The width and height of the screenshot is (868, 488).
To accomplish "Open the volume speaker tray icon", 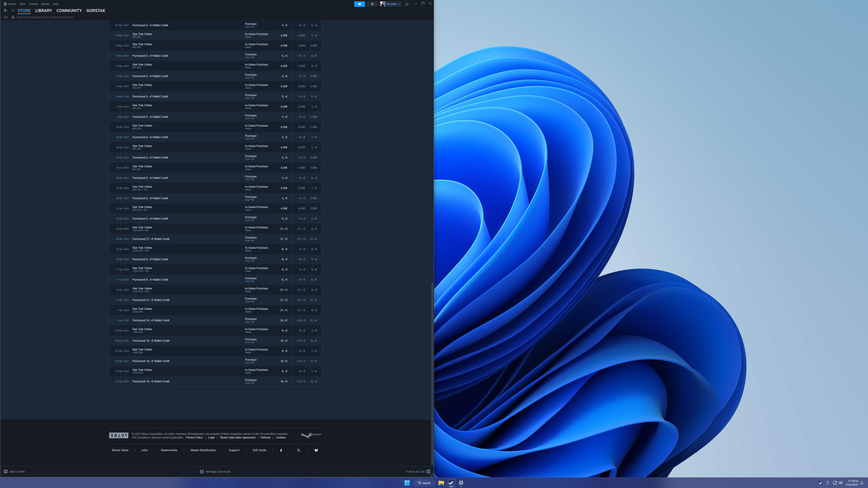I will click(x=841, y=483).
